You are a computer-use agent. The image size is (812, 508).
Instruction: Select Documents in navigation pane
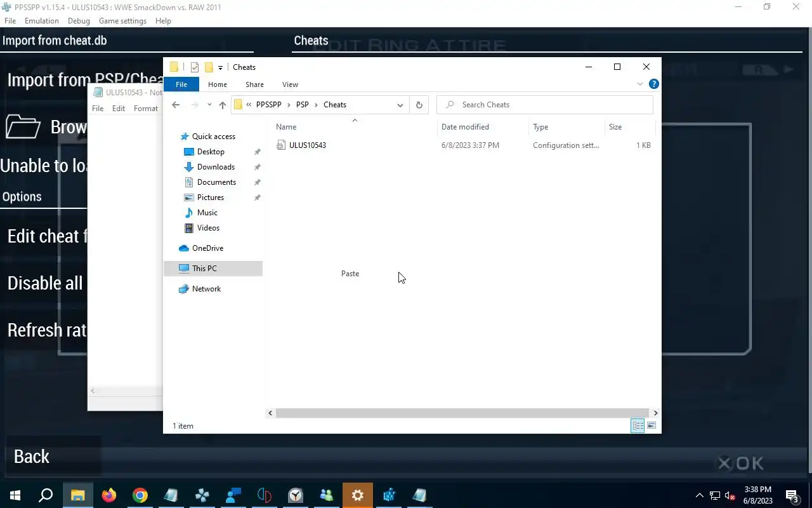[x=215, y=182]
